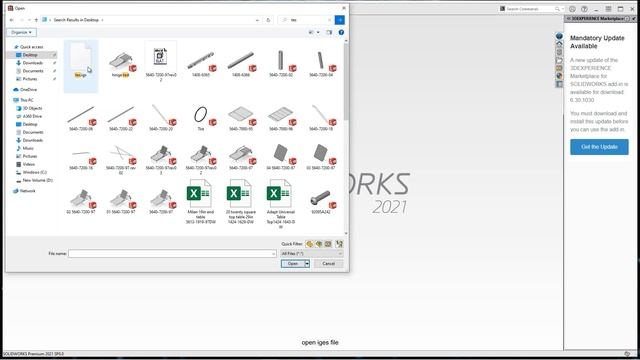The height and width of the screenshot is (360, 640).
Task: Select the 92095A242 screw part file
Action: [321, 202]
